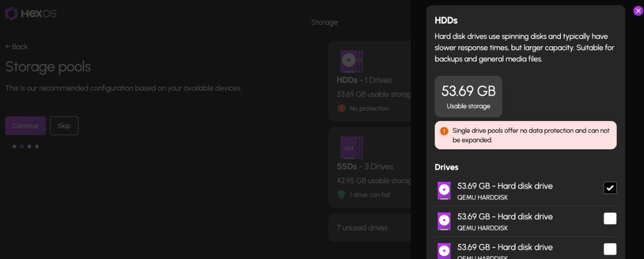Check the second hard disk drive checkbox
Viewport: 644px width, 259px height.
(x=610, y=219)
